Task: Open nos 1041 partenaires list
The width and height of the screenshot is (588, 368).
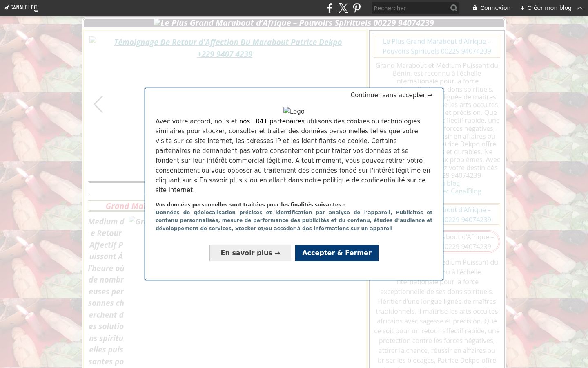Action: pyautogui.click(x=272, y=121)
